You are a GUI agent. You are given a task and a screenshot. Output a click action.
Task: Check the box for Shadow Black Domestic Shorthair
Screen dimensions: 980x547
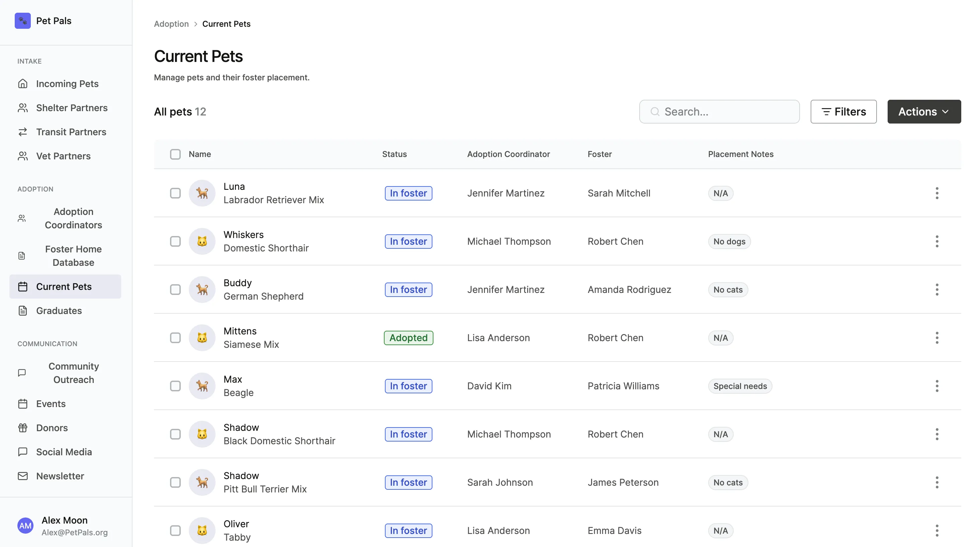click(x=175, y=434)
